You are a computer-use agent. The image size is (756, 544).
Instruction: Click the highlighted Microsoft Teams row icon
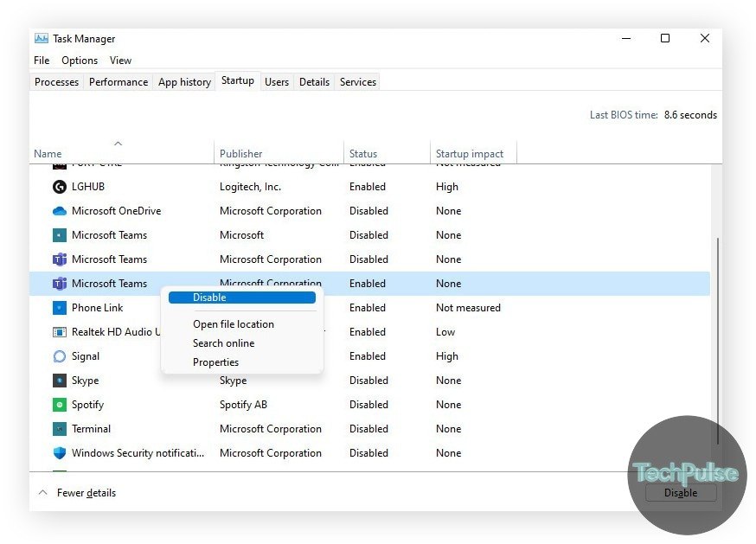tap(60, 284)
